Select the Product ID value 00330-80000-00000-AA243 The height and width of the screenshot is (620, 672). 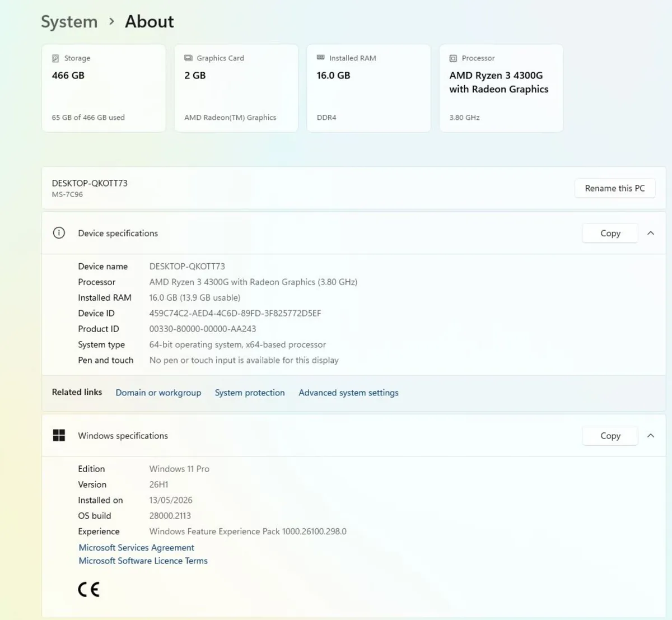coord(203,329)
